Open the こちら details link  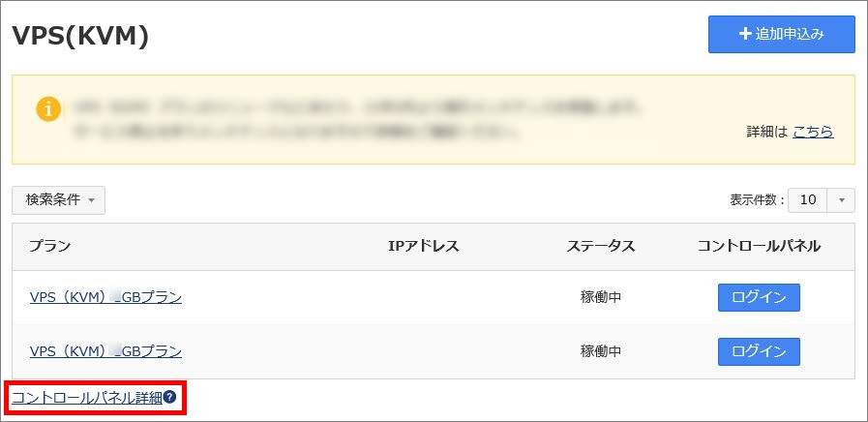[813, 132]
